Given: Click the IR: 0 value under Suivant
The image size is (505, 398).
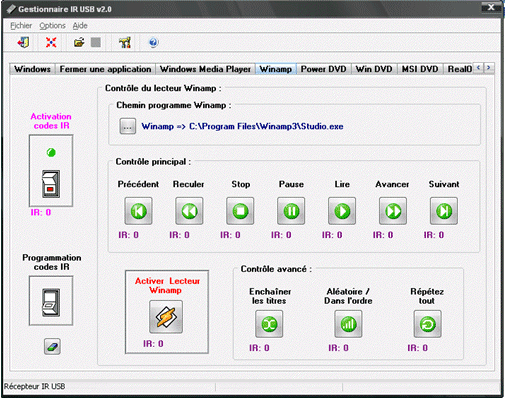Looking at the screenshot, I should [x=434, y=235].
